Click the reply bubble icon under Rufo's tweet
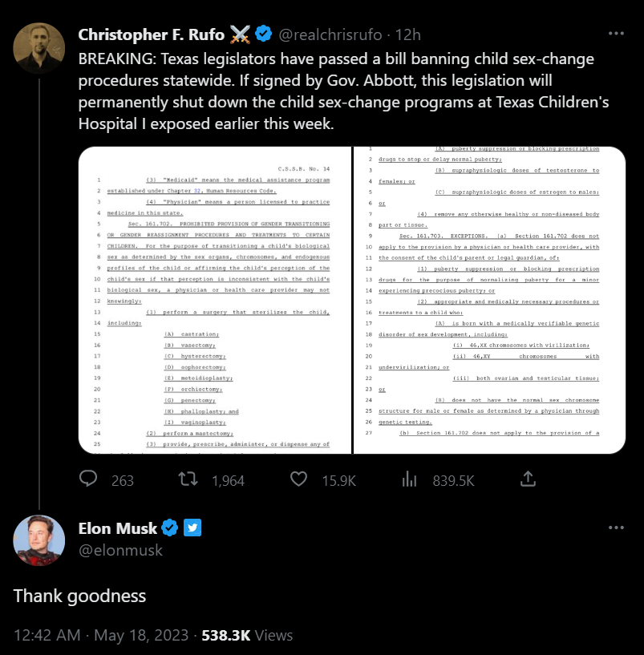Image resolution: width=644 pixels, height=655 pixels. (x=88, y=478)
